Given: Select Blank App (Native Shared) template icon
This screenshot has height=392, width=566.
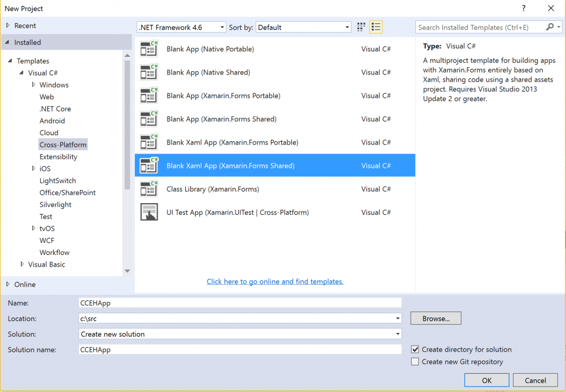Looking at the screenshot, I should pos(149,72).
